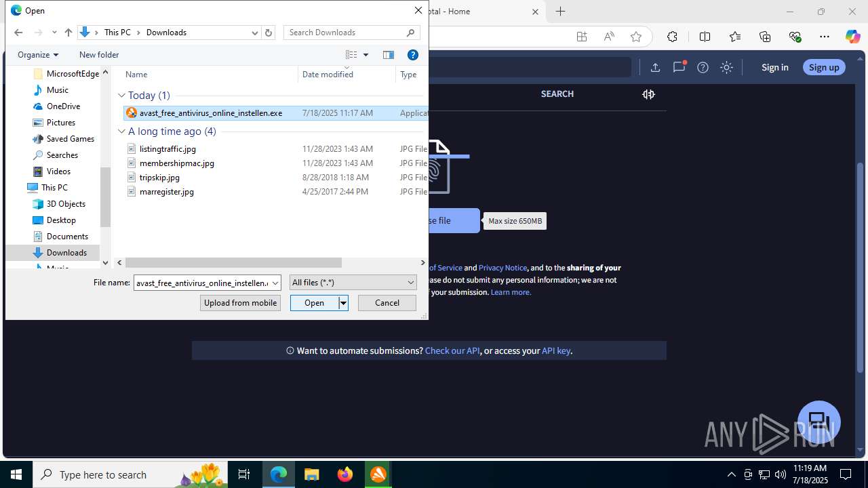Select the membershipmac.jpg file
The image size is (868, 488).
177,163
